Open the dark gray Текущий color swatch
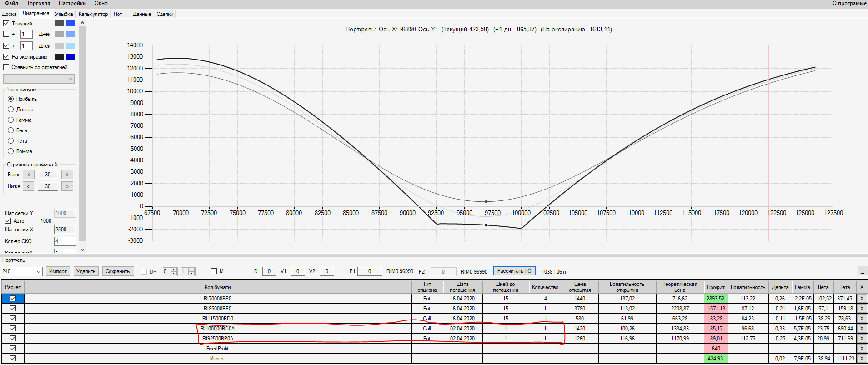 point(60,24)
